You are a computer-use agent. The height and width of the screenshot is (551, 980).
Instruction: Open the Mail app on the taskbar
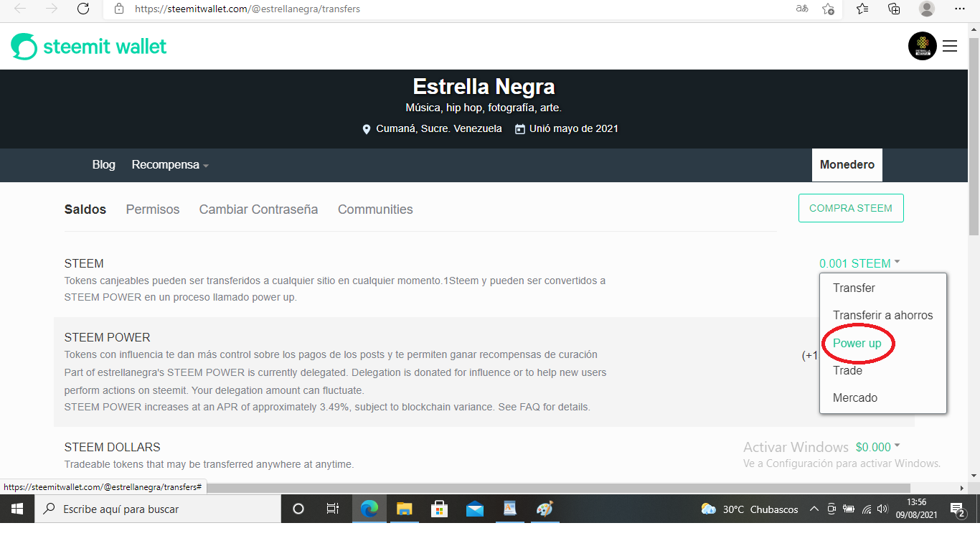coord(474,509)
